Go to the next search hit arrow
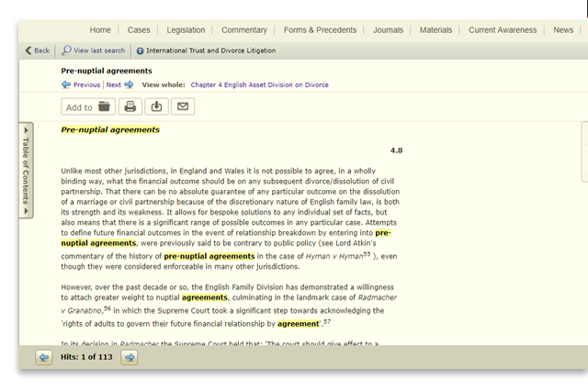Viewport: 588px width, 390px height. coord(130,357)
